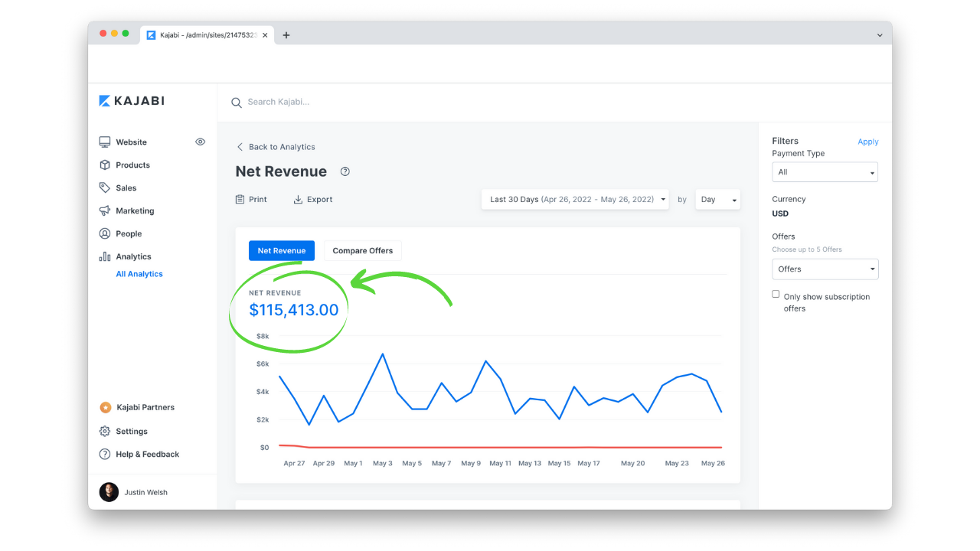Open a new browser tab
The image size is (980, 551).
tap(286, 35)
